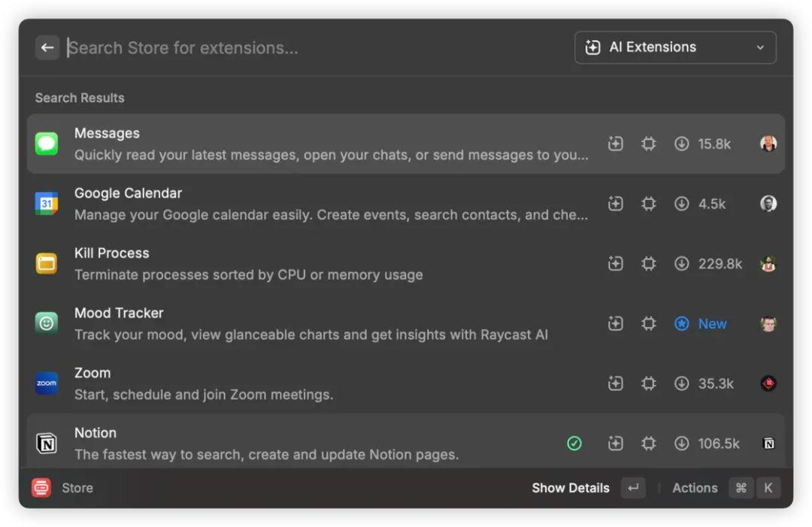
Task: Click the K key shortcut in footer
Action: (x=768, y=488)
